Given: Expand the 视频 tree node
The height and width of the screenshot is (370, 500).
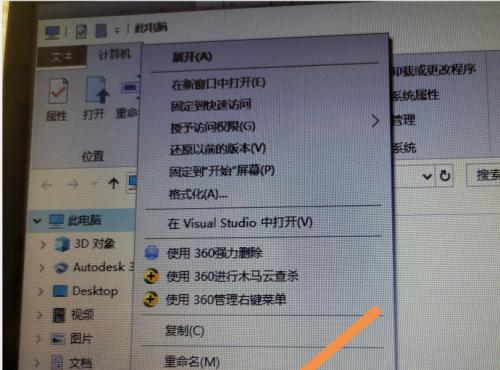Looking at the screenshot, I should (x=40, y=315).
